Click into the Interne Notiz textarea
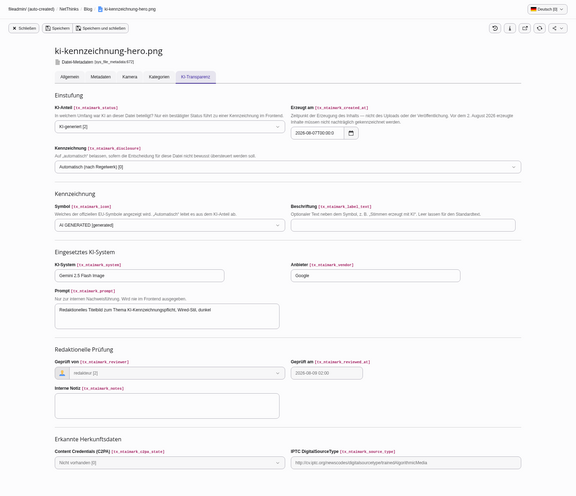This screenshot has height=496, width=576. [167, 406]
